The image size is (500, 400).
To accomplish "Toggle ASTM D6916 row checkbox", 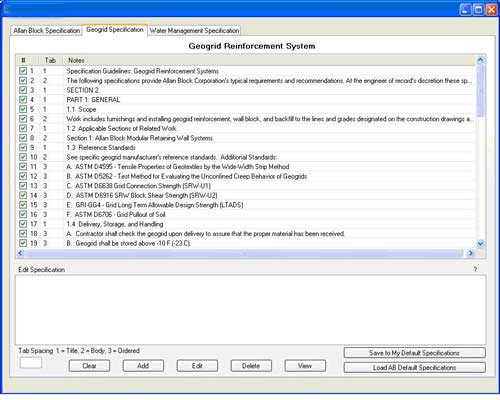I will (x=23, y=195).
